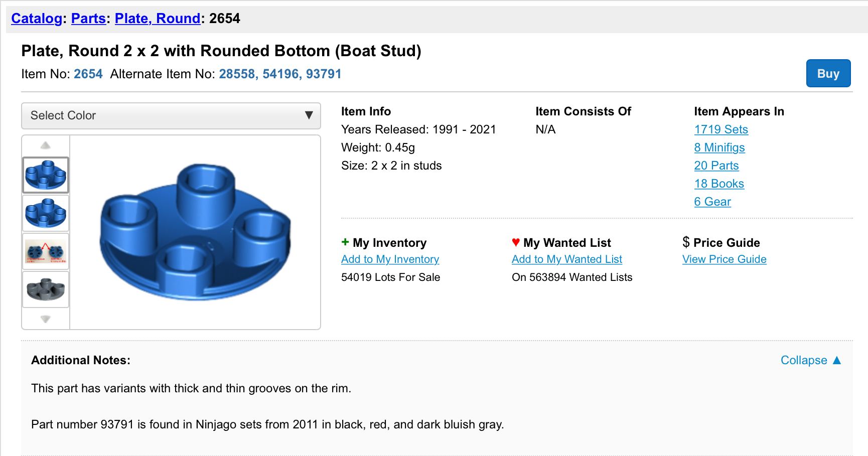Go to Catalog in the breadcrumb

point(37,19)
